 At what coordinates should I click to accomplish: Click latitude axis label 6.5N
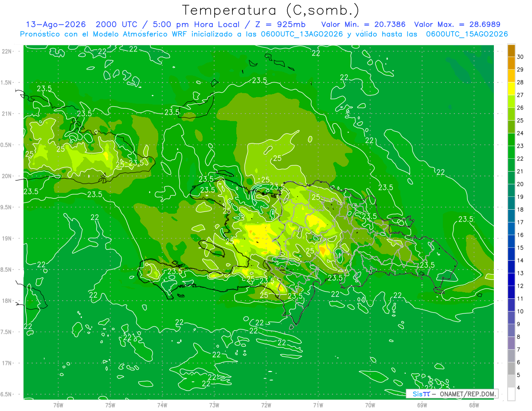click(7, 394)
